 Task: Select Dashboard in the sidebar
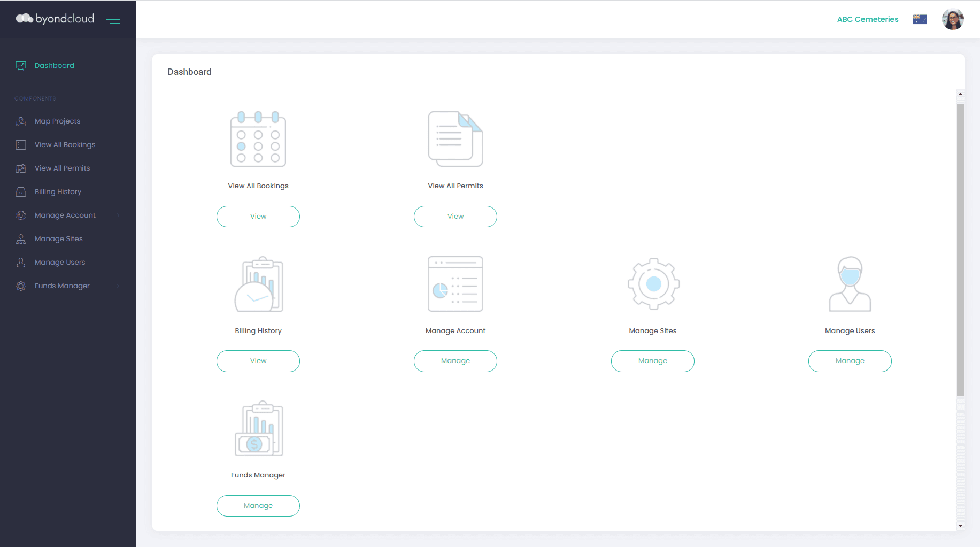pos(54,66)
